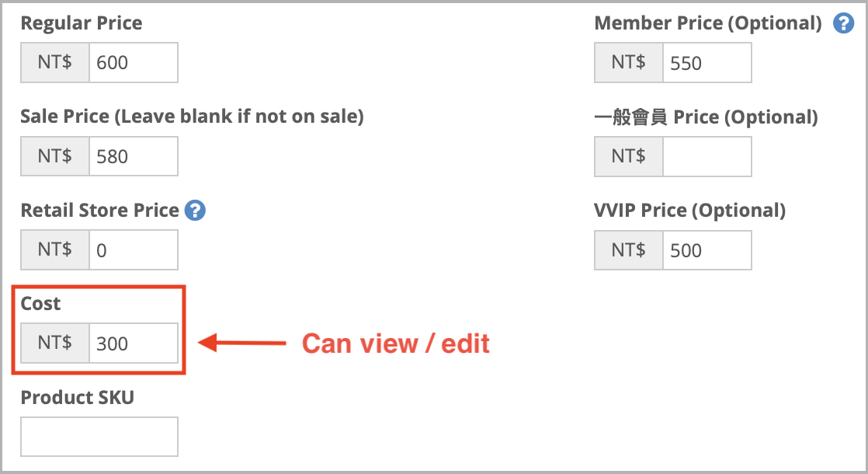Edit the VVIP Price field showing 500
Screen dimensions: 868x474
click(x=707, y=250)
